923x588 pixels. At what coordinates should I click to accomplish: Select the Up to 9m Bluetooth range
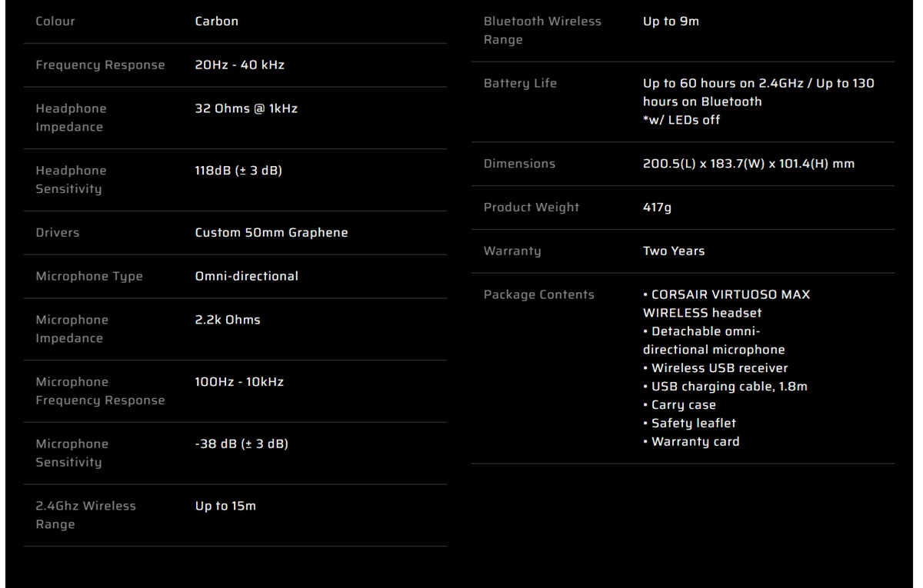[x=671, y=22]
